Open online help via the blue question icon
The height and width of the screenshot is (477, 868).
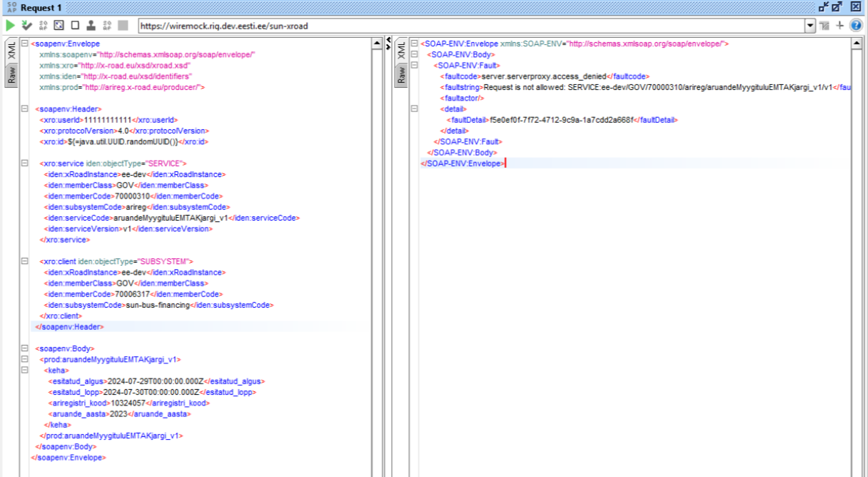[857, 25]
